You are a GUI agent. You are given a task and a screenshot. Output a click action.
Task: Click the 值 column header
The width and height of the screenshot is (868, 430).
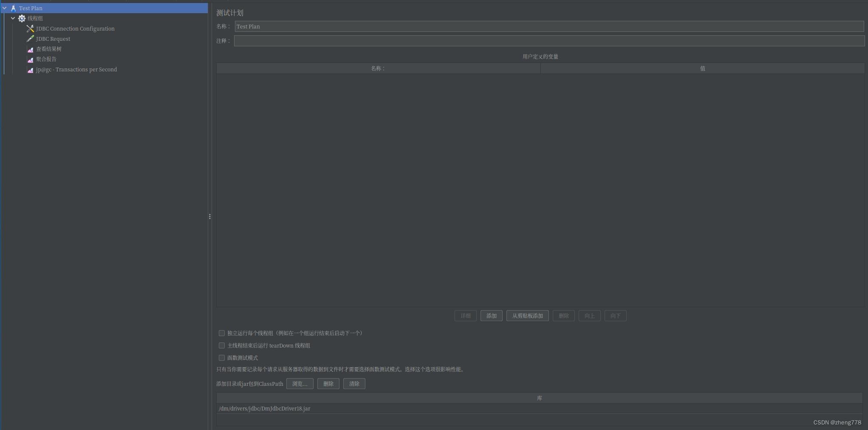point(703,68)
